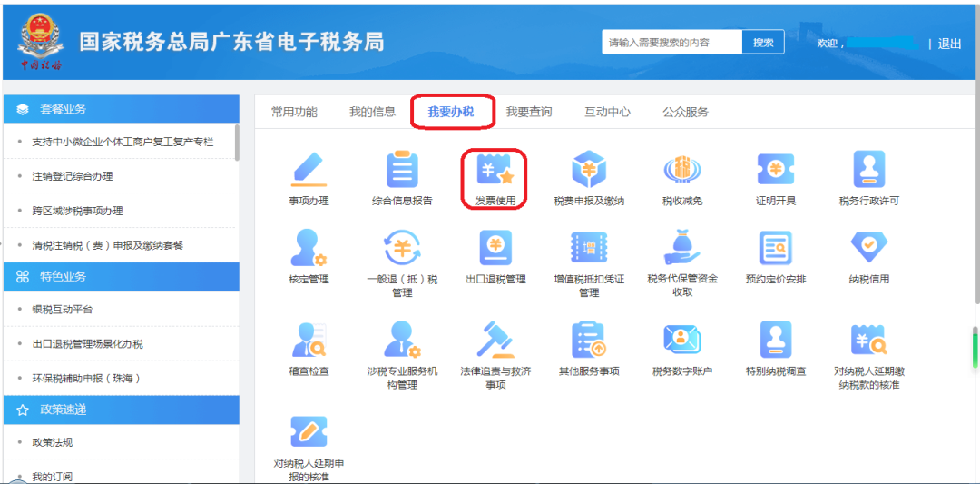This screenshot has width=980, height=484.
Task: Open the 税务代保管资金收取 icon
Action: point(681,248)
